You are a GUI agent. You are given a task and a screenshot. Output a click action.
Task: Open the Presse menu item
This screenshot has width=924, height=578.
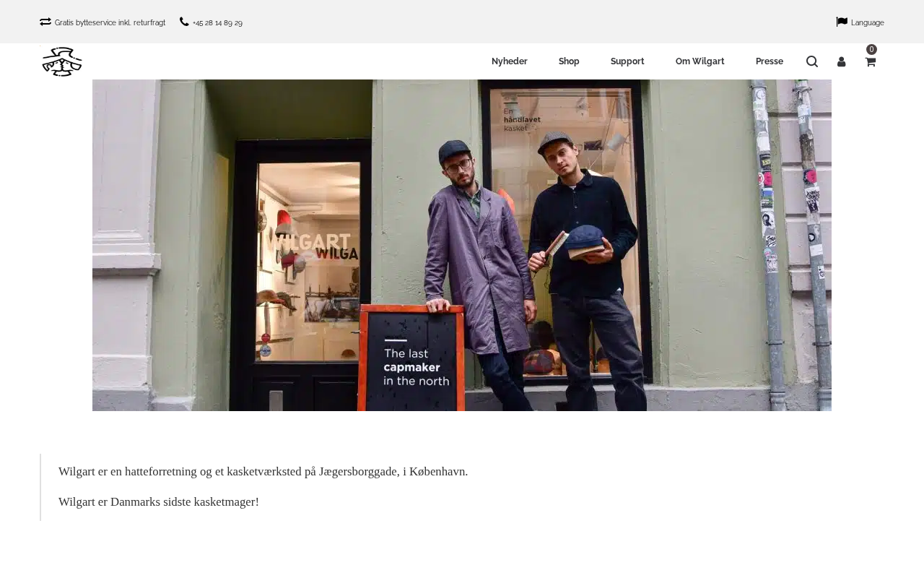click(x=770, y=61)
